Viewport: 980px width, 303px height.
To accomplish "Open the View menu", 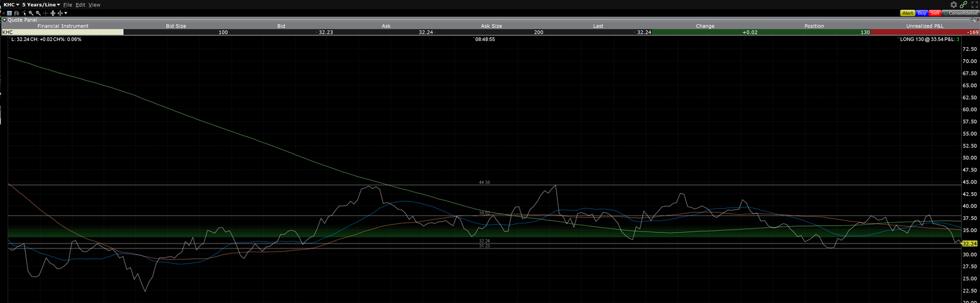I will point(94,5).
